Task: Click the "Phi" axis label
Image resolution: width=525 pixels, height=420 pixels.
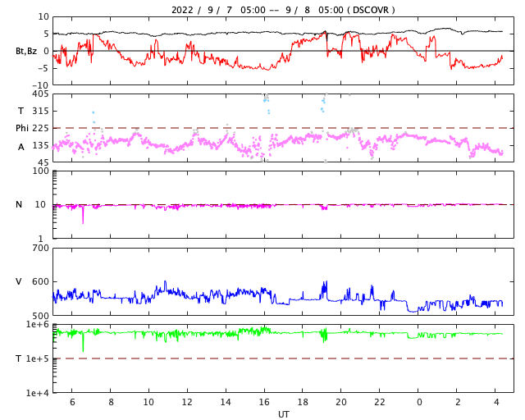Action: [22, 128]
